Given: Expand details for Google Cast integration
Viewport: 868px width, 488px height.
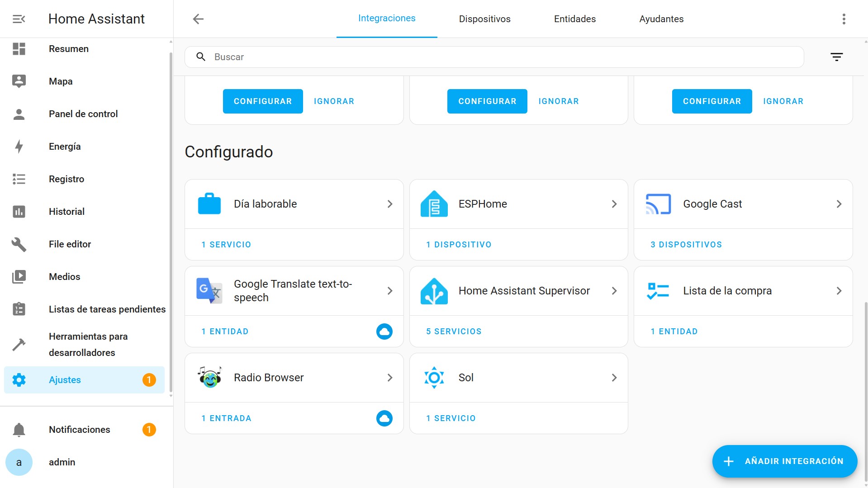Looking at the screenshot, I should [x=839, y=204].
